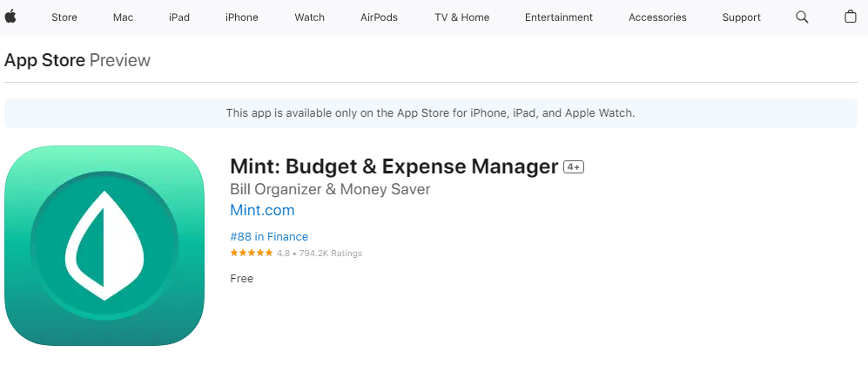Open the Mac menu

click(123, 17)
